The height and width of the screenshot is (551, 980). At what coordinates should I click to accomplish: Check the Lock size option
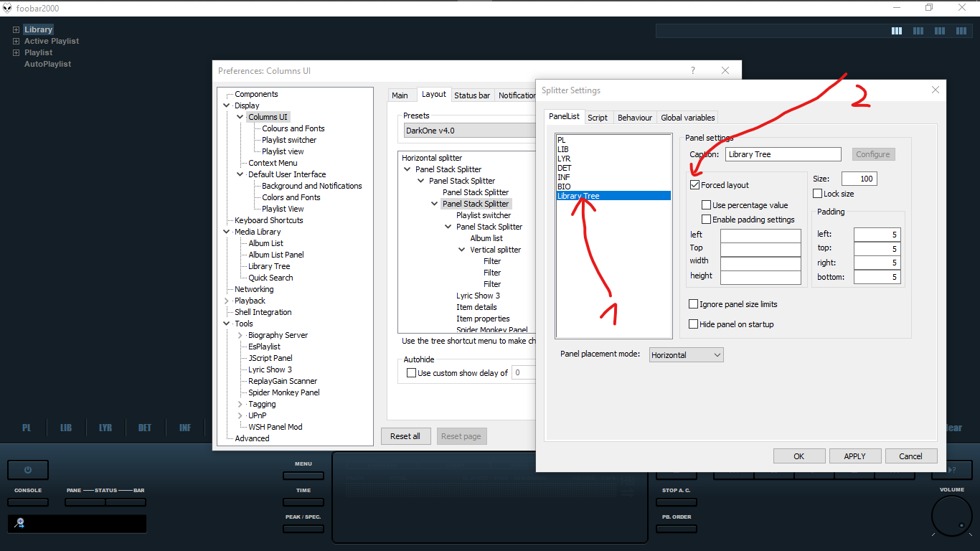(x=817, y=194)
